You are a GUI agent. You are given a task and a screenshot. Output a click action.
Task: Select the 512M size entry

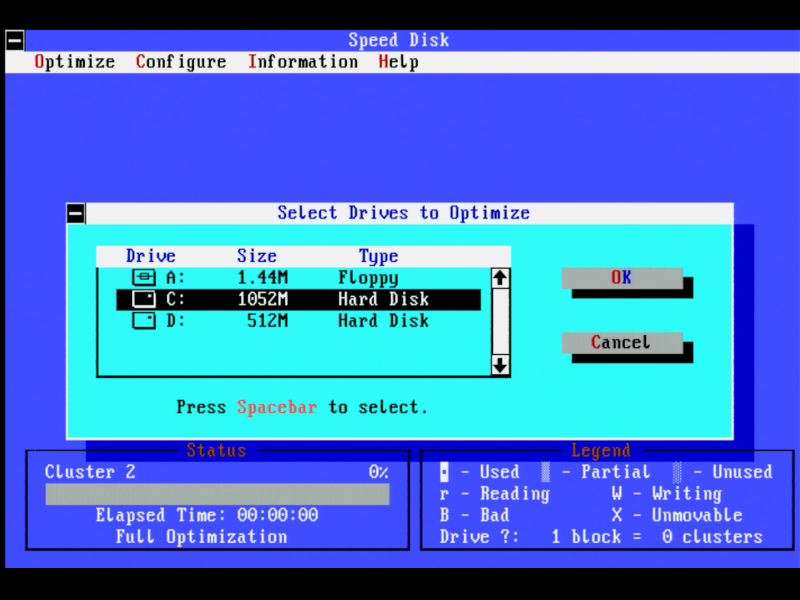(268, 320)
